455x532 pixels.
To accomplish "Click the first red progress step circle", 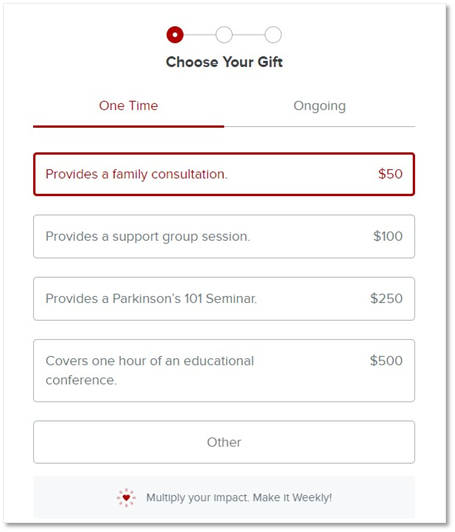I will coord(175,35).
